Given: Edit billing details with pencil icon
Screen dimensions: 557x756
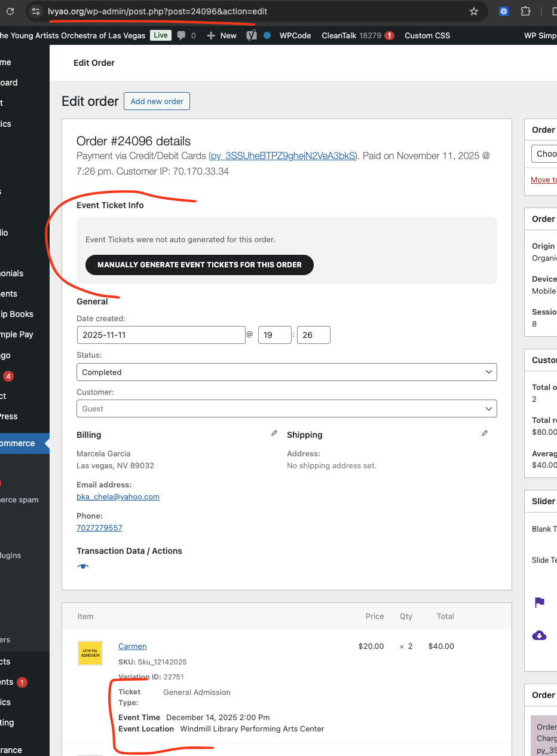Looking at the screenshot, I should 274,433.
